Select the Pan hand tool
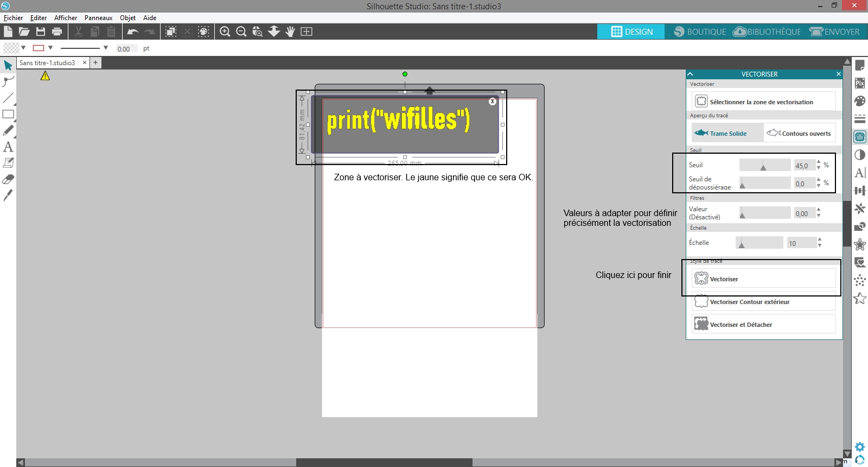This screenshot has width=868, height=467. (x=290, y=31)
